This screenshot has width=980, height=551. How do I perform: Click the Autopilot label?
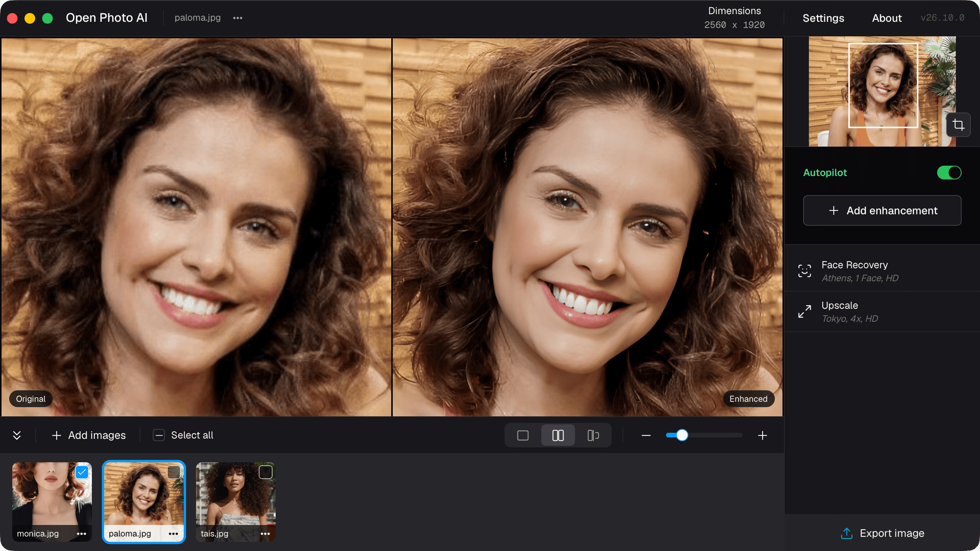(825, 173)
